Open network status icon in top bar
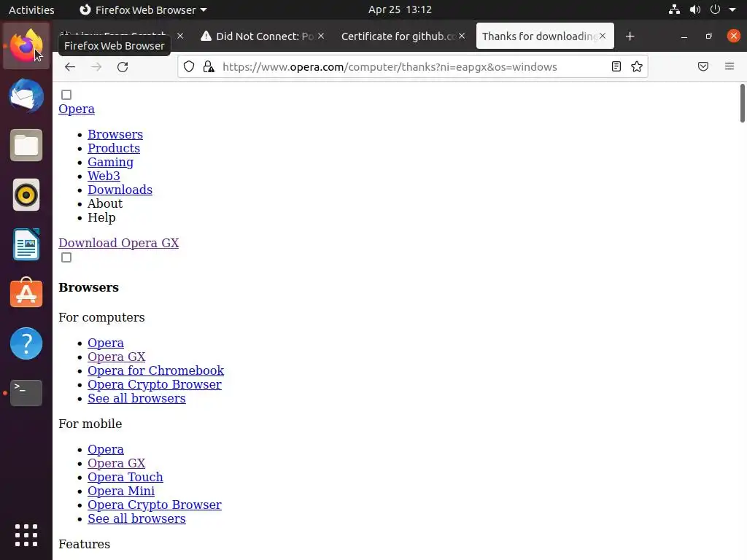The height and width of the screenshot is (560, 747). (674, 9)
